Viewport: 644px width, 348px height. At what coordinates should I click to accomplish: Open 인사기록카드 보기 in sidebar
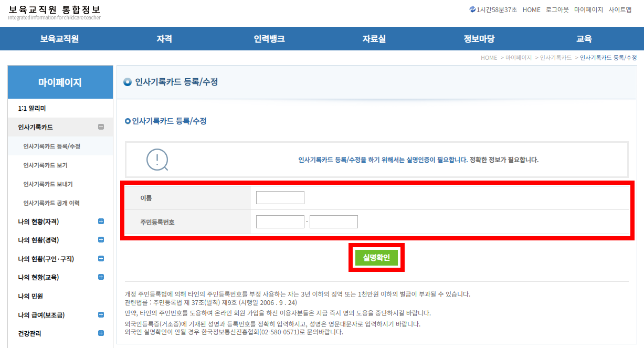pyautogui.click(x=45, y=165)
